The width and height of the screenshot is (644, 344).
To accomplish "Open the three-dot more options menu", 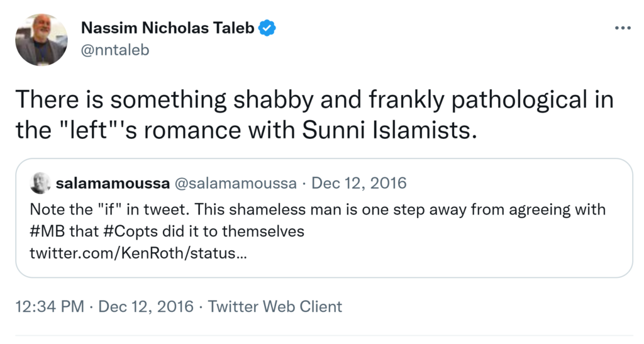I will [x=622, y=28].
